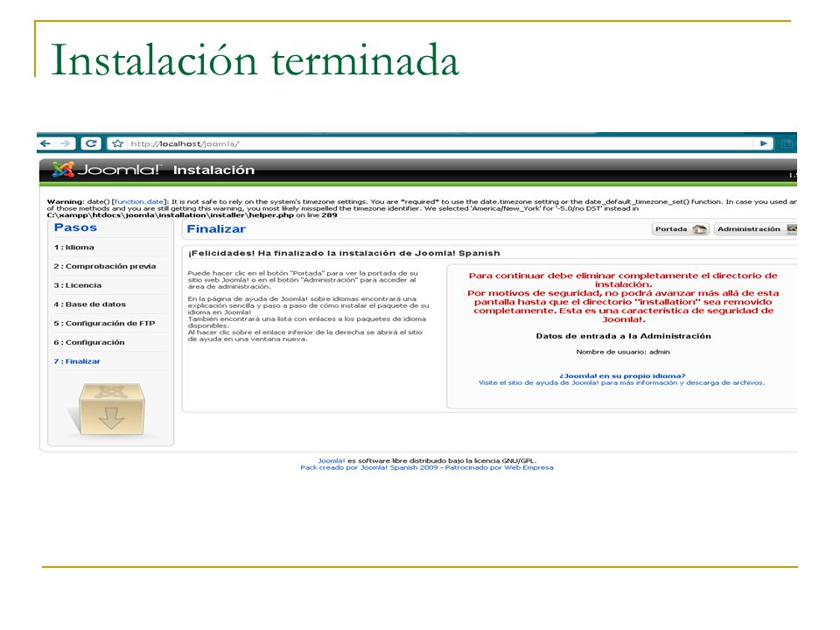
Task: Select step 7 : Finalizar
Action: click(77, 361)
